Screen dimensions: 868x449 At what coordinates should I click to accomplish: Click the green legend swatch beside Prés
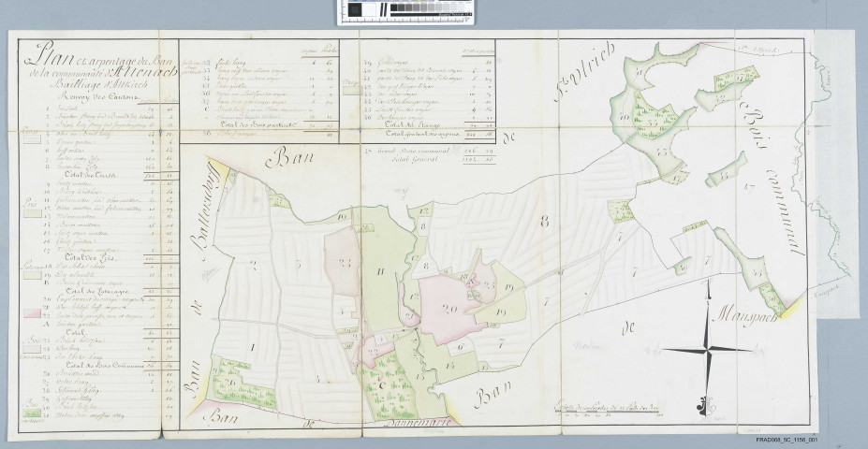point(33,213)
